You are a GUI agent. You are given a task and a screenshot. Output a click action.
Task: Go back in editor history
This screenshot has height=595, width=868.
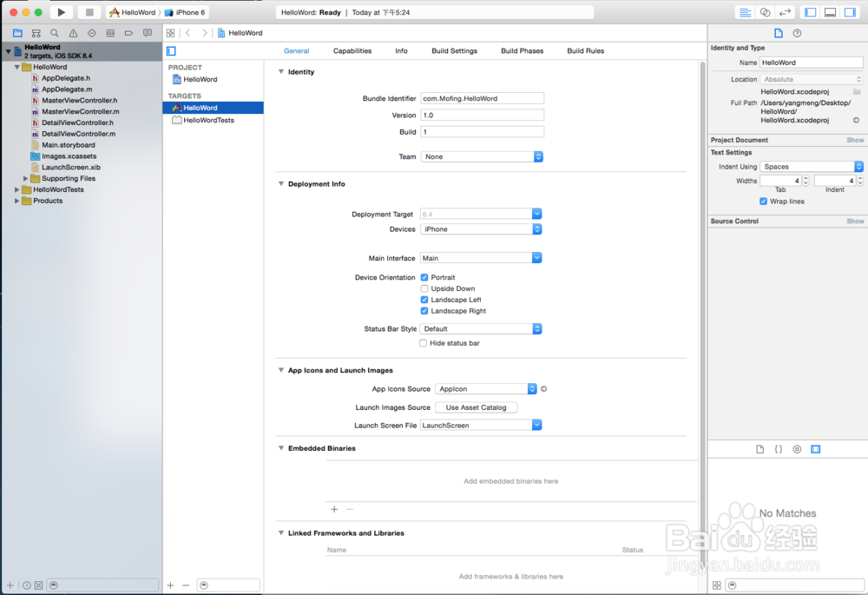click(188, 33)
